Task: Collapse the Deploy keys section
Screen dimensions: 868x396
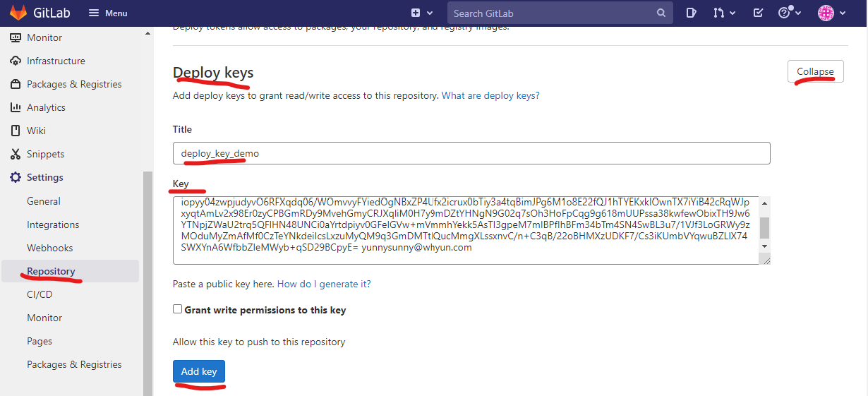Action: click(815, 71)
